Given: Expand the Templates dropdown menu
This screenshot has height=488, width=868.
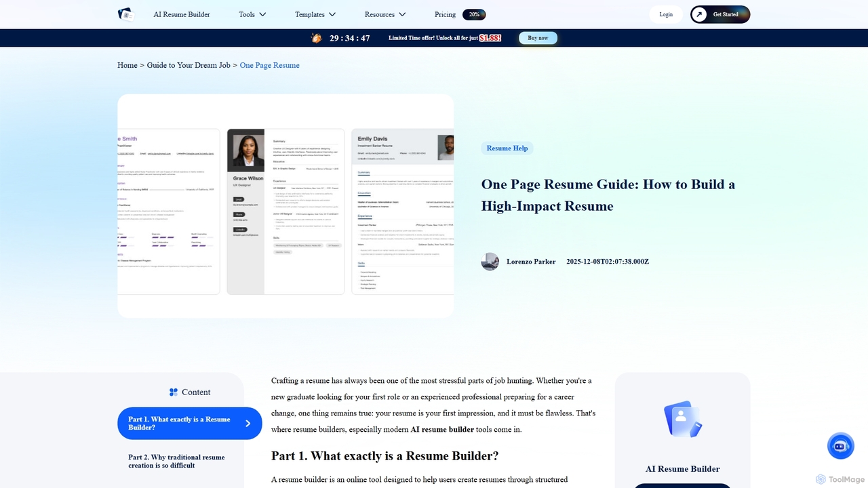Looking at the screenshot, I should click(x=315, y=14).
